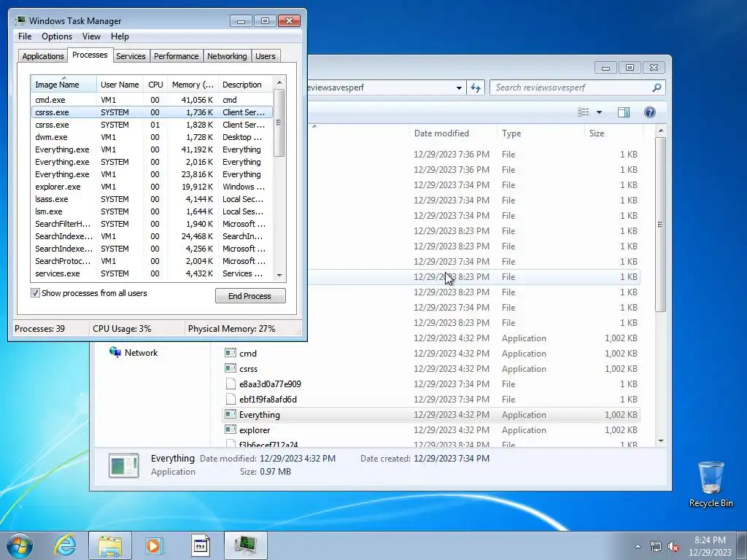Image resolution: width=747 pixels, height=560 pixels.
Task: Select the Network icon in navigation pane
Action: coord(115,352)
